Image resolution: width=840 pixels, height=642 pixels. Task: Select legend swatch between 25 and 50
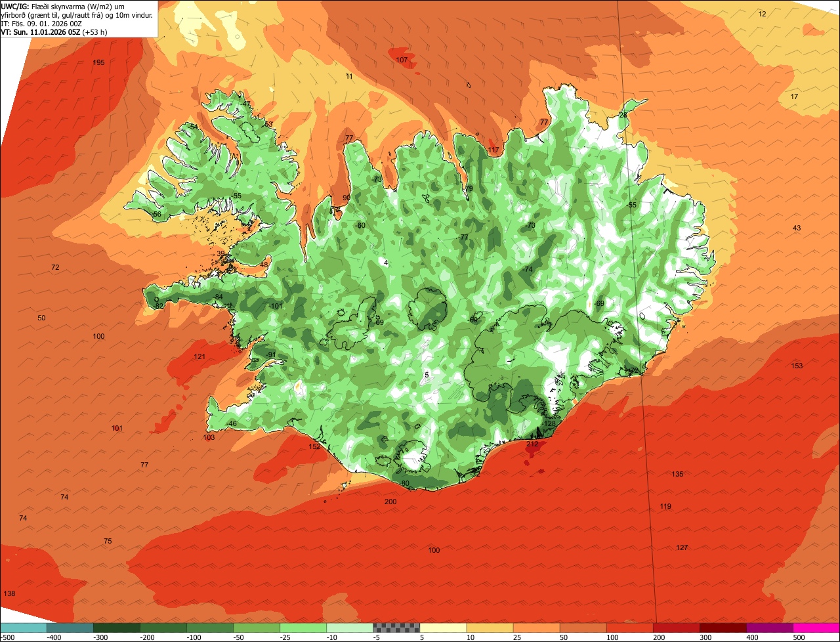coord(537,628)
